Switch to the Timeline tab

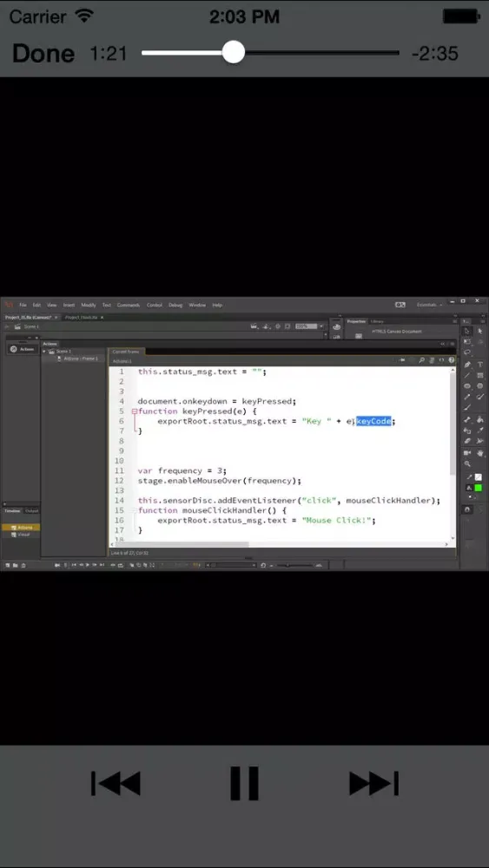coord(12,511)
